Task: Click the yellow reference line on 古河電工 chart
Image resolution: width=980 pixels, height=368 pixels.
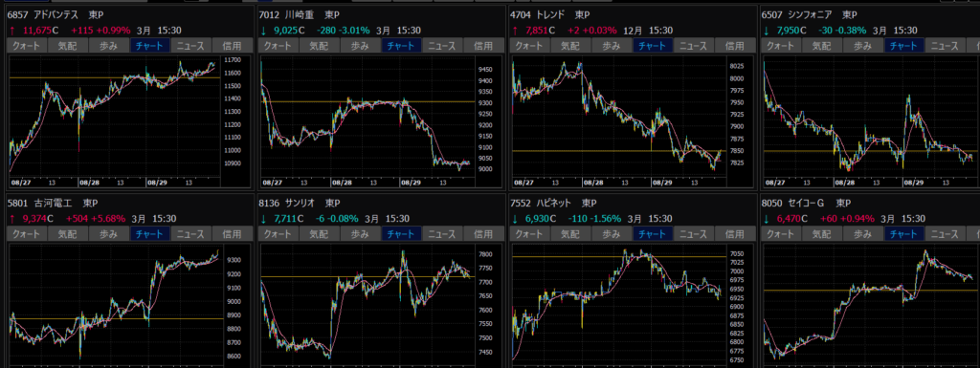Action: pos(116,318)
